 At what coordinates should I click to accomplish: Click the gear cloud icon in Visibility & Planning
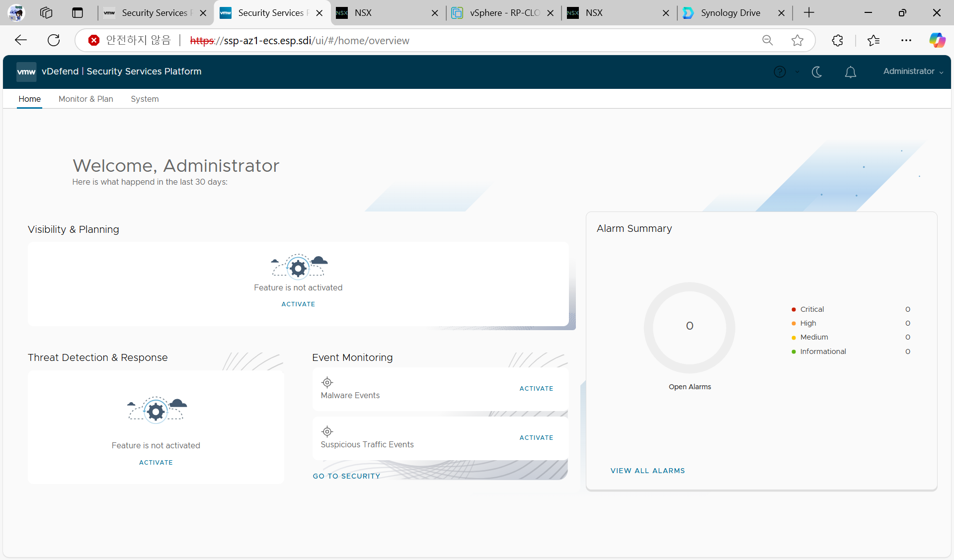pyautogui.click(x=299, y=267)
